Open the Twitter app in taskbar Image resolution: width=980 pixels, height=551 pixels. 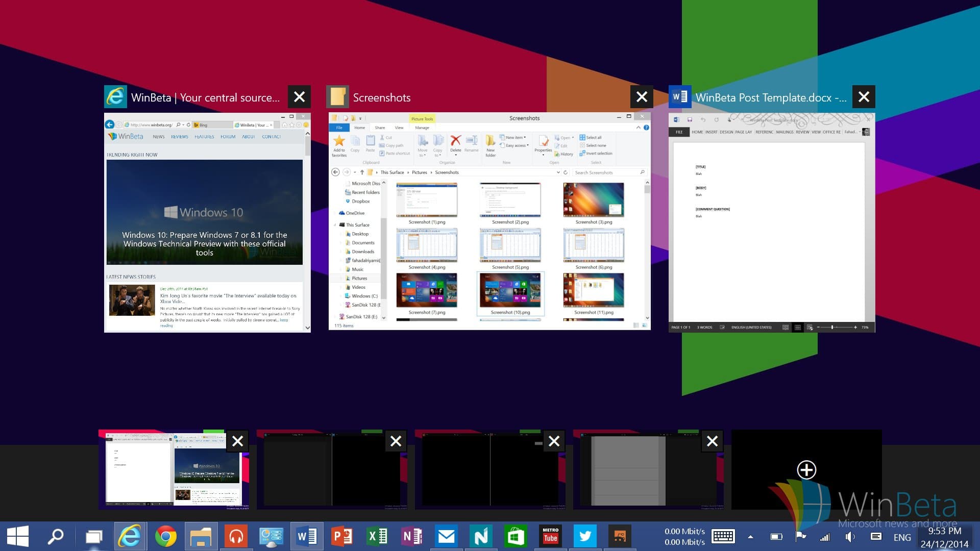pos(585,536)
